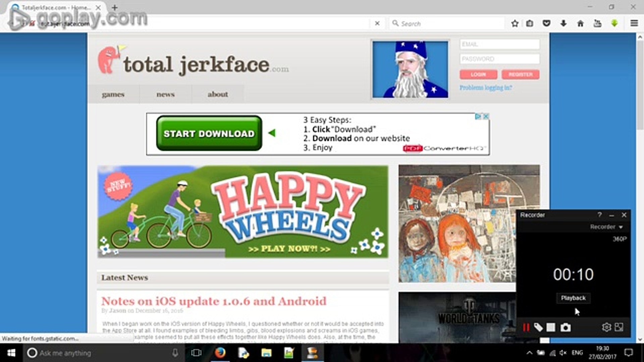This screenshot has height=362, width=644.
Task: Click the green download arrow extension icon
Action: click(x=614, y=23)
